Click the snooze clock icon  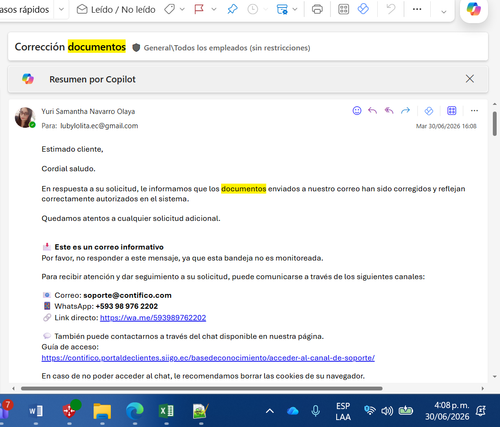(253, 9)
